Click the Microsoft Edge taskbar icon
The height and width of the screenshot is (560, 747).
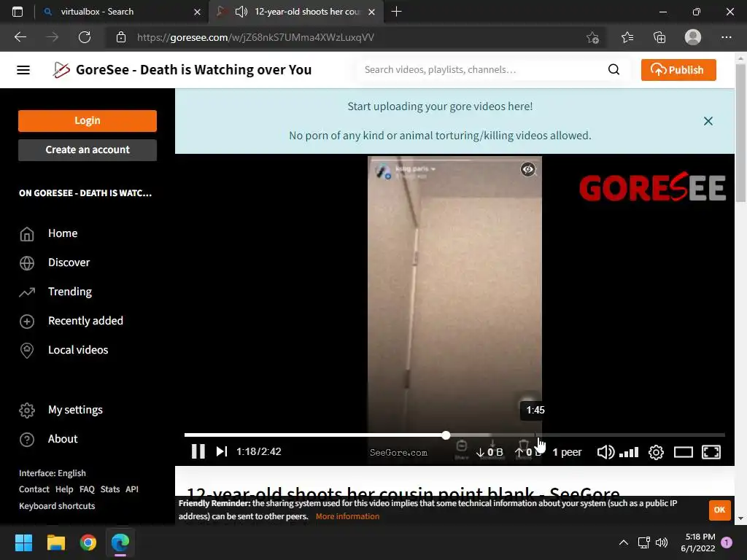120,542
